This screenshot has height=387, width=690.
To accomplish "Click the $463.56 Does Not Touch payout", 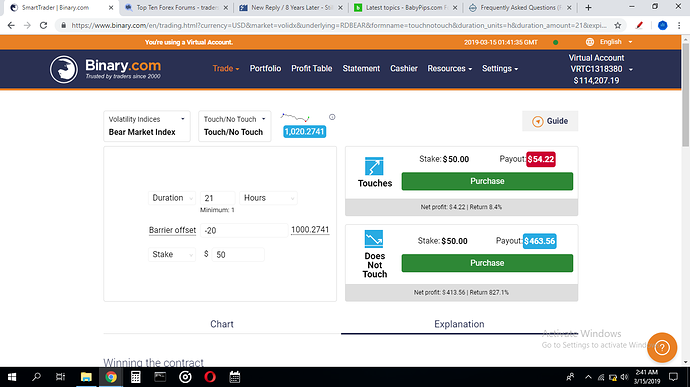I will [540, 241].
